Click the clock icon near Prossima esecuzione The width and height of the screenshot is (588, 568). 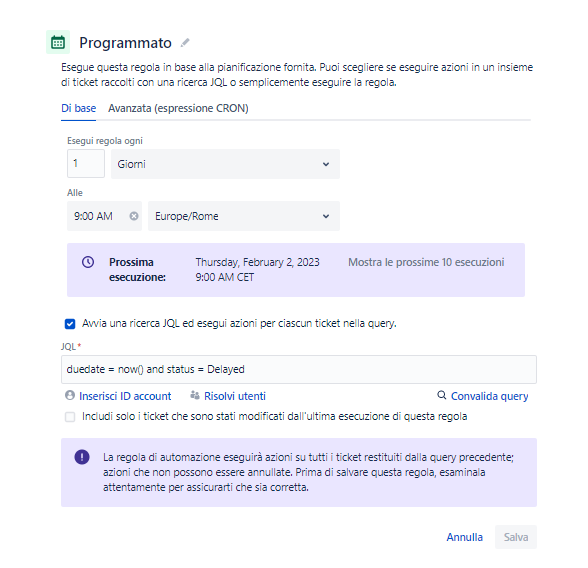[88, 262]
